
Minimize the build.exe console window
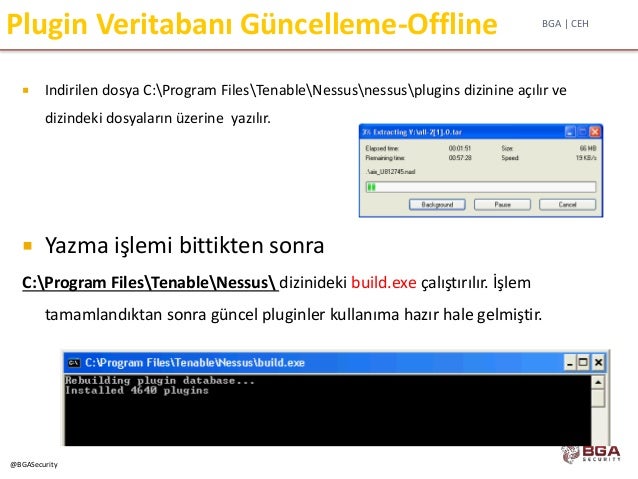click(x=570, y=362)
